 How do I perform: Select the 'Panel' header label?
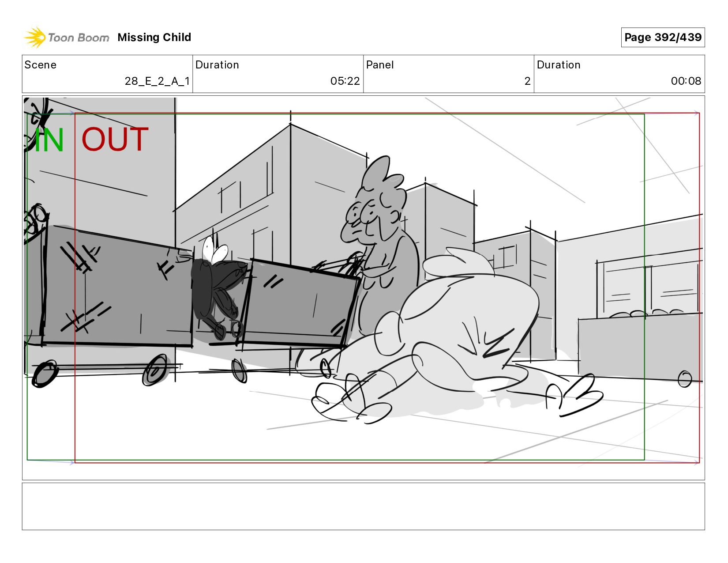[x=380, y=65]
